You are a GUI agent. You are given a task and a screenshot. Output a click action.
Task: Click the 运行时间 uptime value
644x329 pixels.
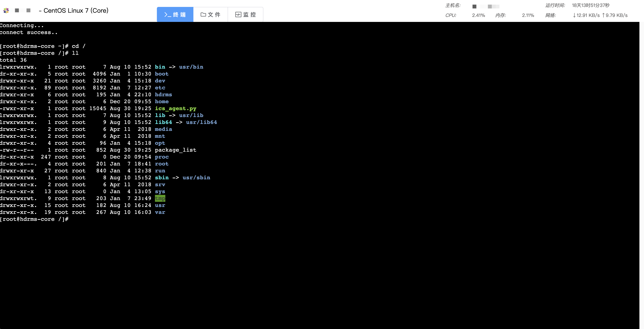[591, 5]
